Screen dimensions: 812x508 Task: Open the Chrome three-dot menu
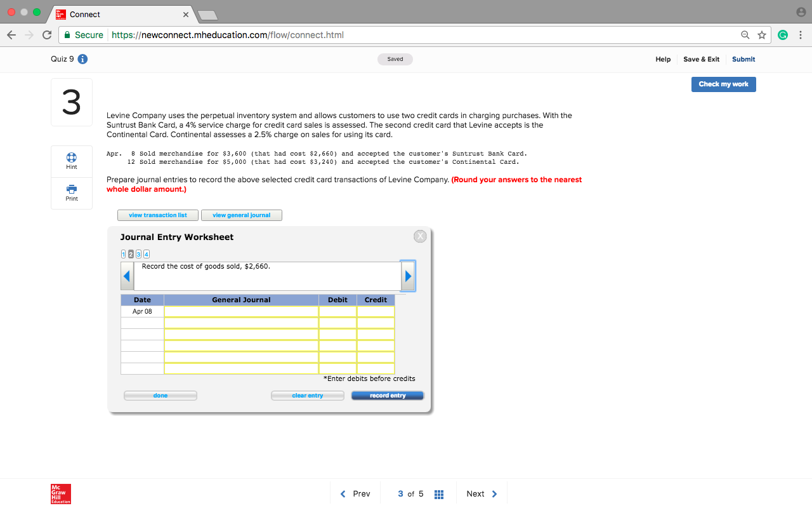(x=801, y=35)
